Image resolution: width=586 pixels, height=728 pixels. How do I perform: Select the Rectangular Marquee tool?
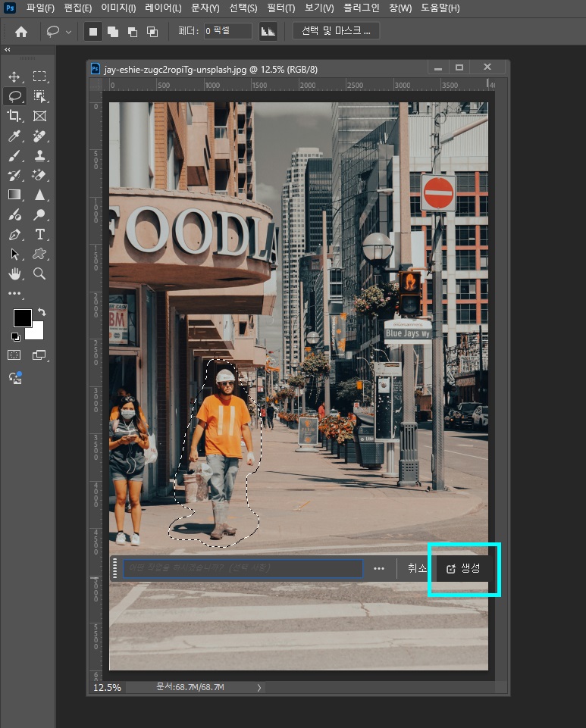(39, 77)
